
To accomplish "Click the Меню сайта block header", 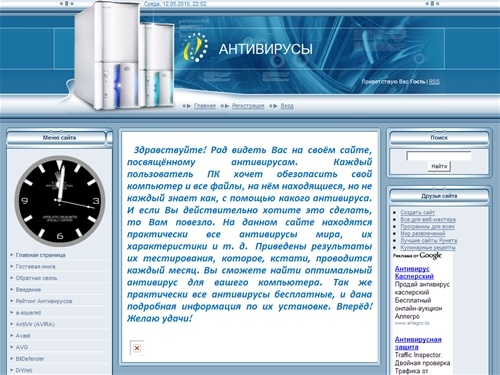I will point(59,138).
